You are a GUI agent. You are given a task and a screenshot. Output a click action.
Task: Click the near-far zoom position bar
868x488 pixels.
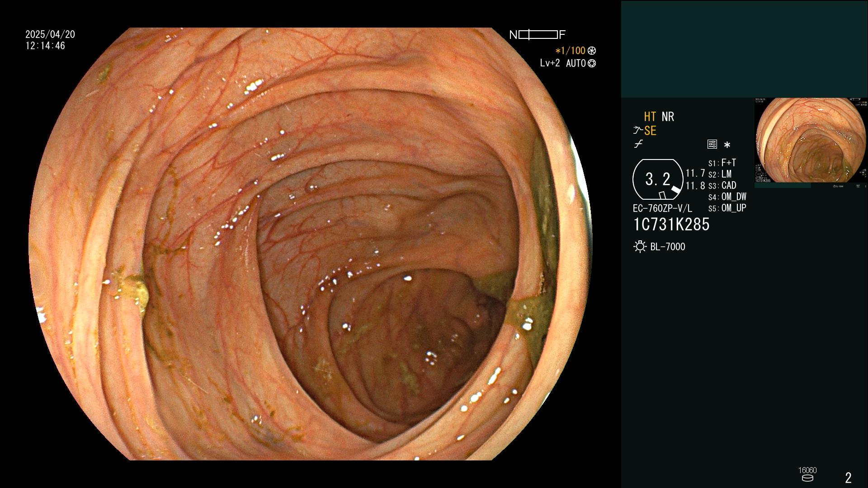[538, 35]
